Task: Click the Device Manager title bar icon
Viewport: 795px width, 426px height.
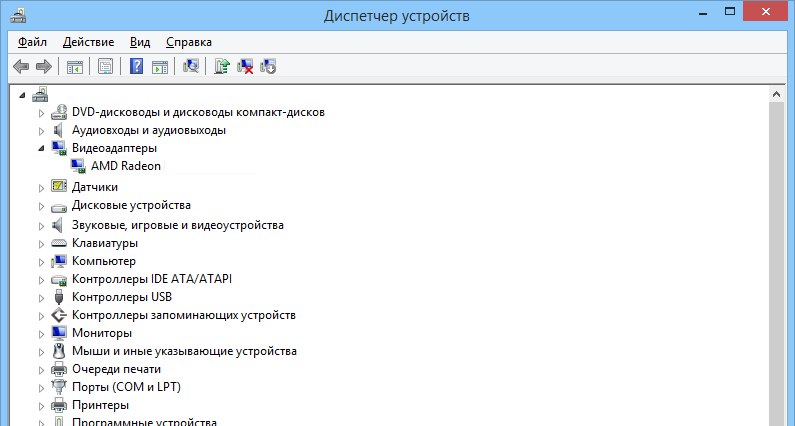Action: 18,15
